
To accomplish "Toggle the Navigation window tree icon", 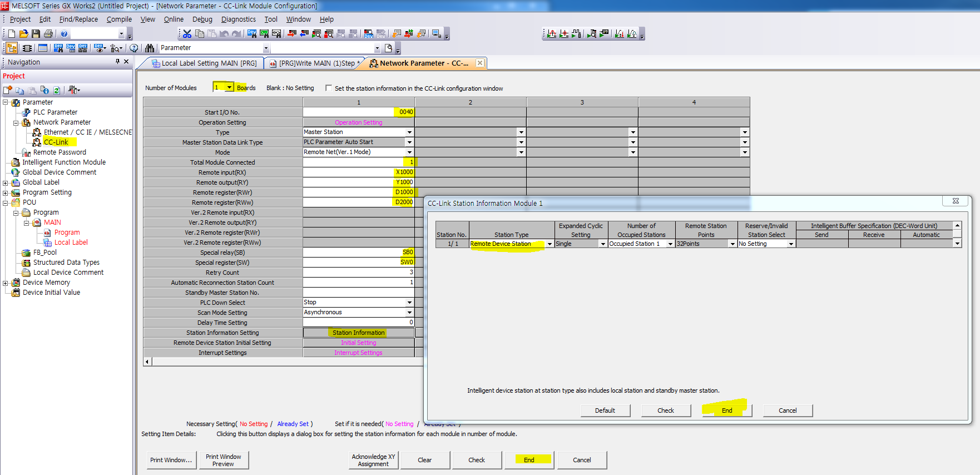I will click(12, 48).
